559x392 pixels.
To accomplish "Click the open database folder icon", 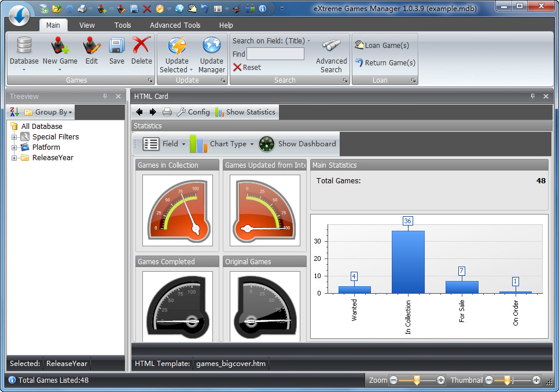I will click(56, 8).
